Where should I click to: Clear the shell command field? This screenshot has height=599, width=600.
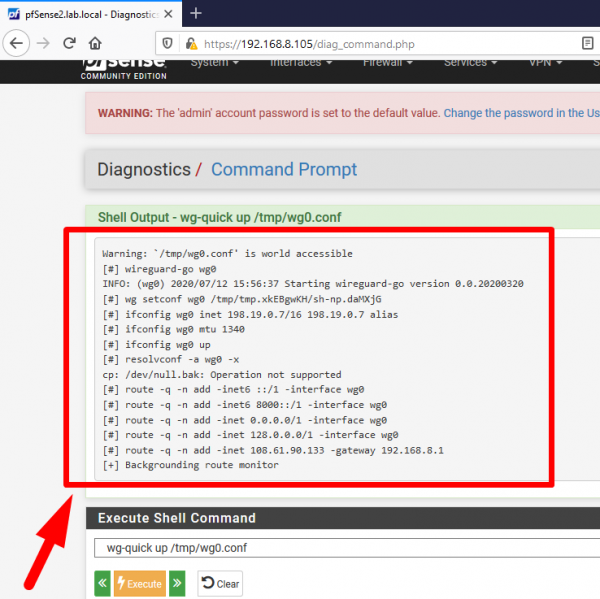tap(220, 584)
